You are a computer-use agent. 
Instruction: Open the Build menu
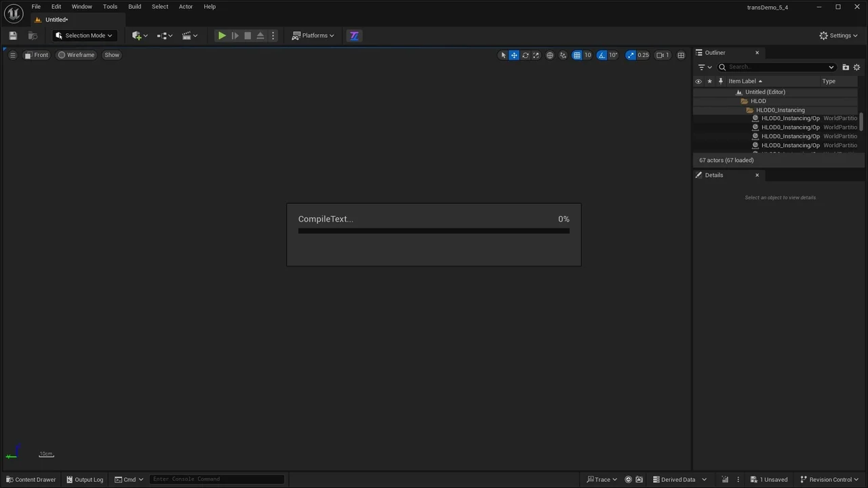134,7
